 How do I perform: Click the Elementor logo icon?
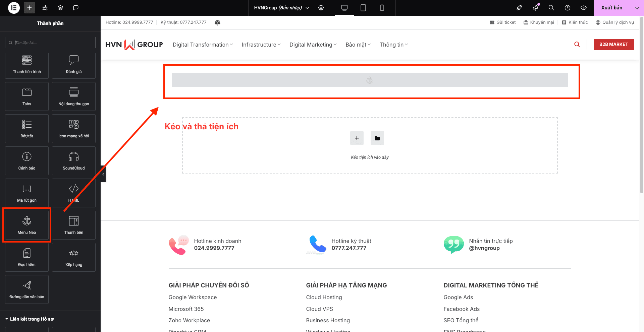(14, 8)
